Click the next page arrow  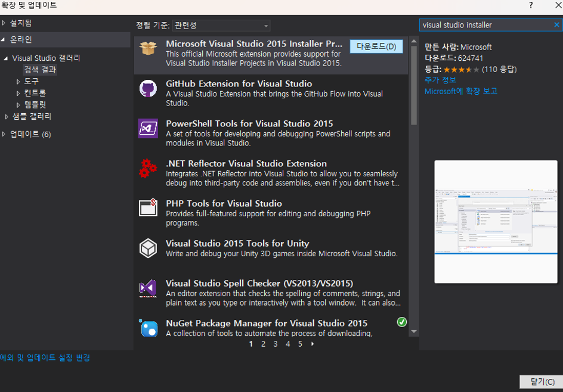[313, 344]
